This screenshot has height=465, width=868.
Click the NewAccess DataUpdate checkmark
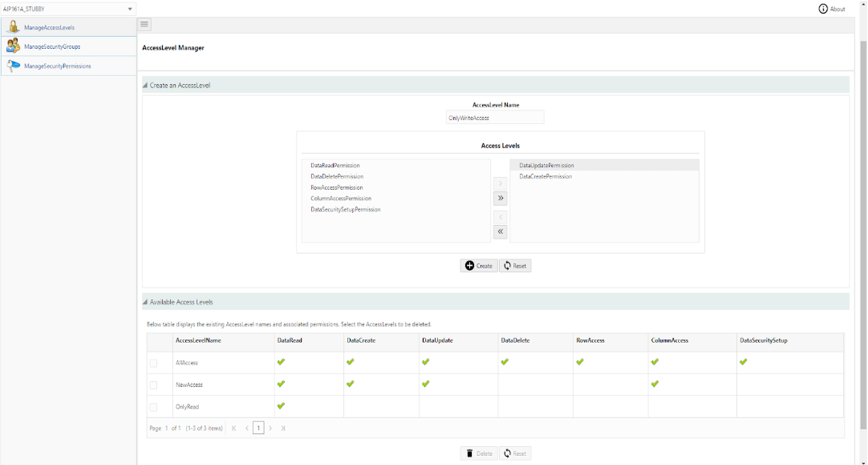[x=425, y=384]
